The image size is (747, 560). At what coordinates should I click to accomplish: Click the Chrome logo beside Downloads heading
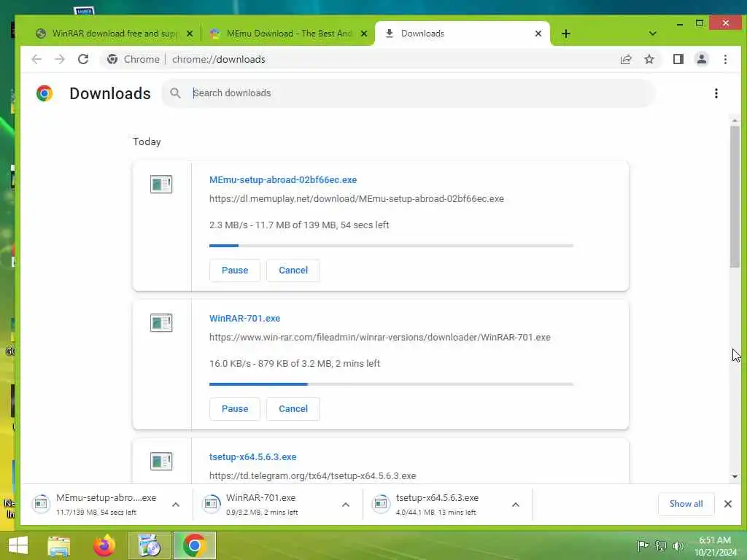[44, 93]
